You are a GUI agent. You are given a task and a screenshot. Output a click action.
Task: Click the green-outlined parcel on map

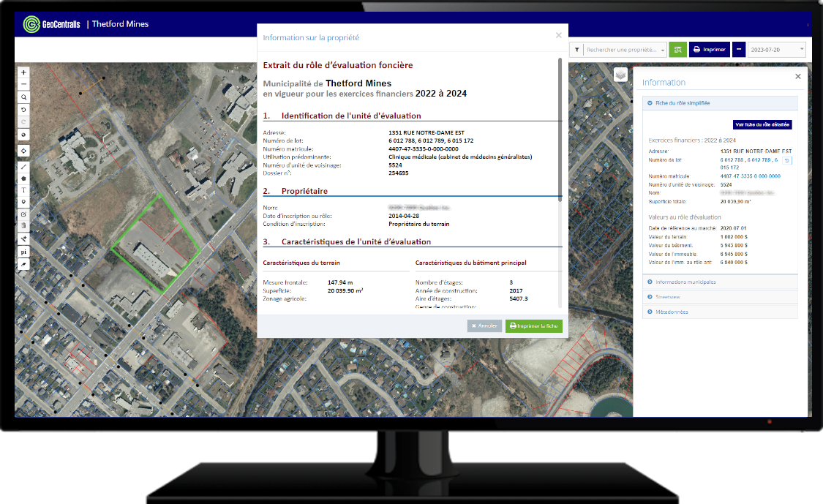click(x=156, y=243)
